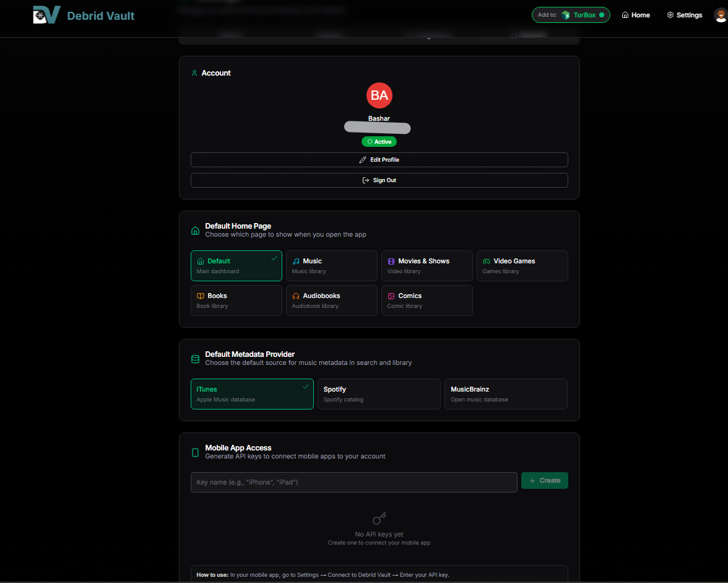This screenshot has width=728, height=583.
Task: Click the Edit Profile button
Action: pyautogui.click(x=379, y=160)
